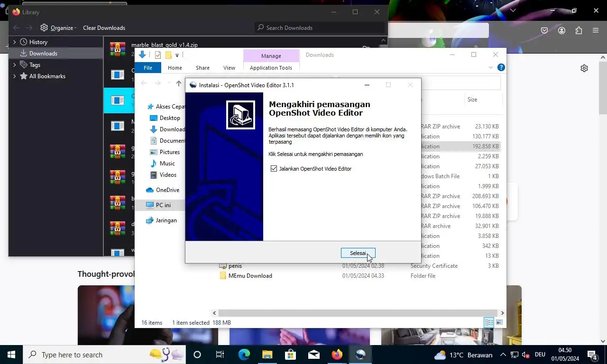Click the 13°C Berawan weather widget

point(463,355)
